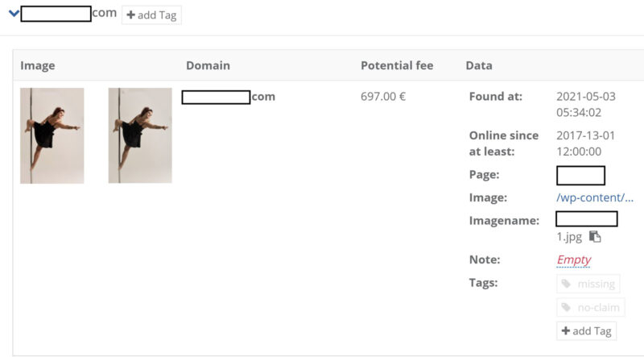Sort by the Domain column header

208,65
